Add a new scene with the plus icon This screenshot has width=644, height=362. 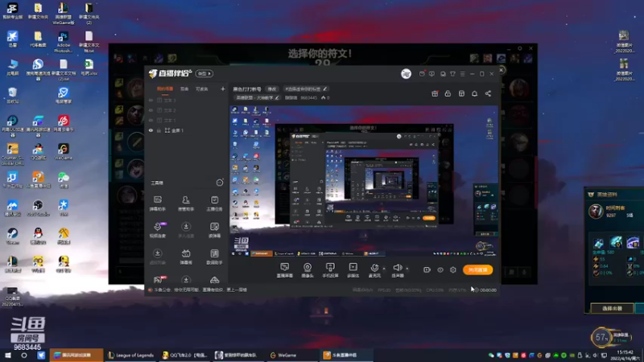[x=223, y=88]
